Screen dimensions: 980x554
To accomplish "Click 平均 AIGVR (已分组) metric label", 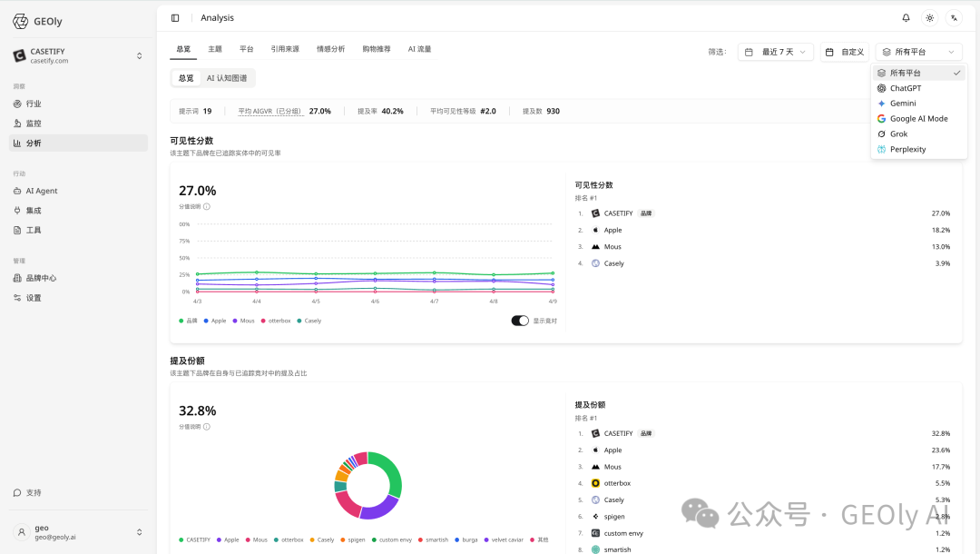I will pyautogui.click(x=270, y=112).
